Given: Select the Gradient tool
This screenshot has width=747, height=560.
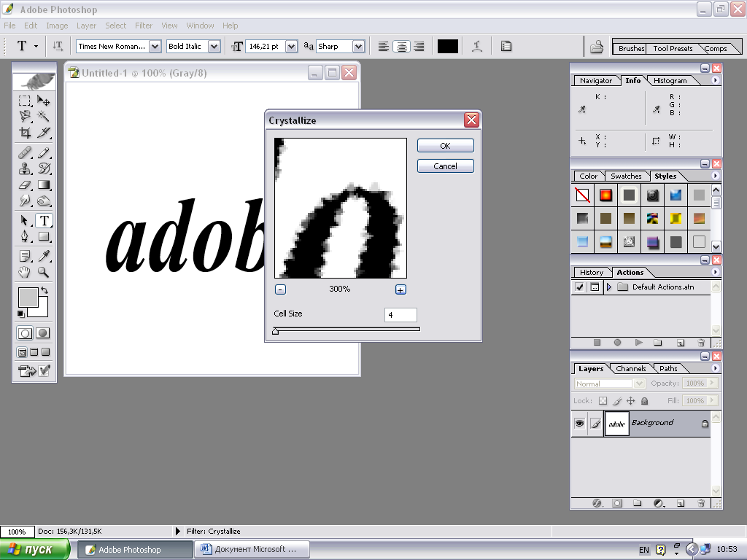Looking at the screenshot, I should pyautogui.click(x=43, y=184).
